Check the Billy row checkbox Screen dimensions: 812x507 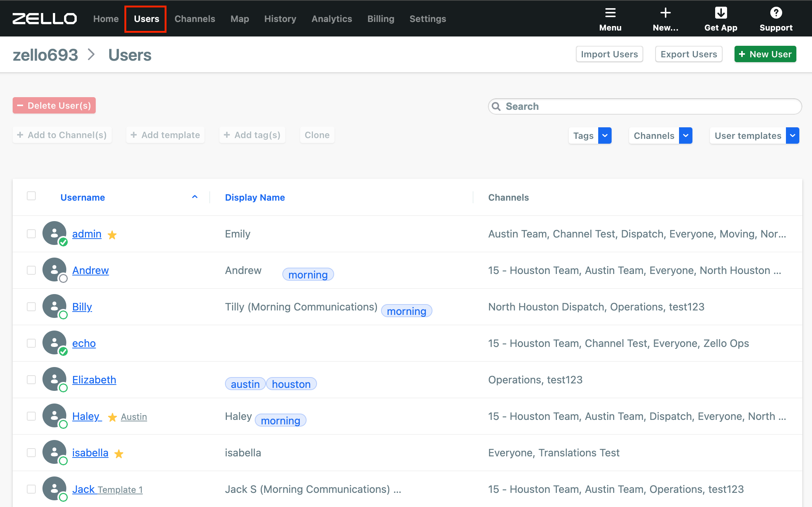pos(31,307)
